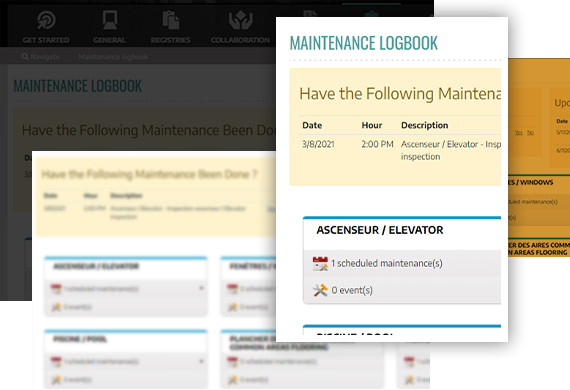
Task: Click tools icon in blurred Ascenseur / Elevator card
Action: click(x=56, y=307)
